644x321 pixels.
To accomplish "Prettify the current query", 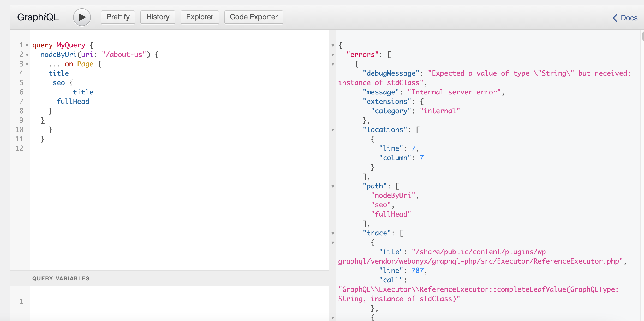I will point(118,17).
